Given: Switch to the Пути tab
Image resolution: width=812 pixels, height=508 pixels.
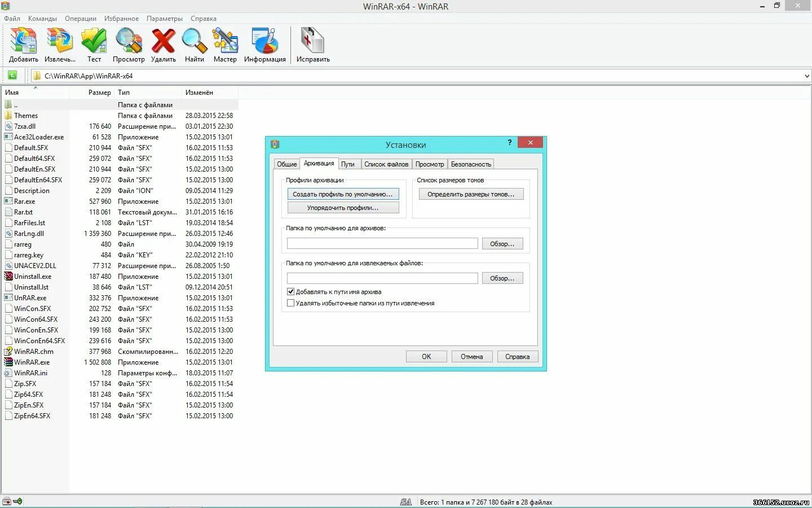Looking at the screenshot, I should [348, 164].
